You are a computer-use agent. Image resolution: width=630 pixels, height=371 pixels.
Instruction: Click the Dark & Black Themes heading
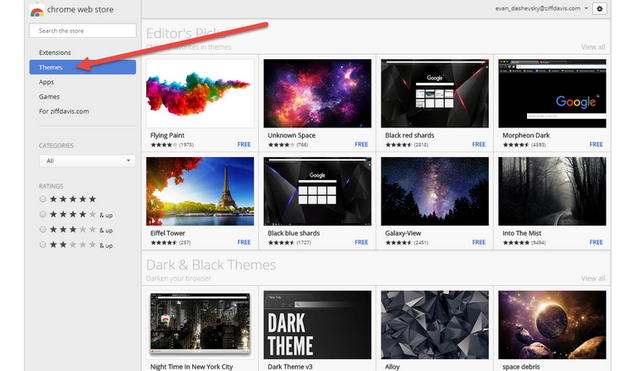pyautogui.click(x=211, y=265)
